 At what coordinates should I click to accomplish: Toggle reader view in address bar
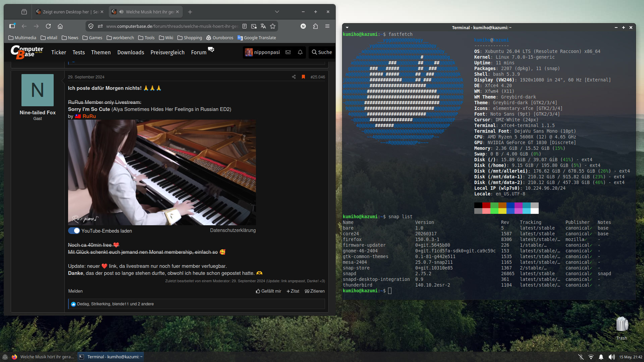coord(245,26)
